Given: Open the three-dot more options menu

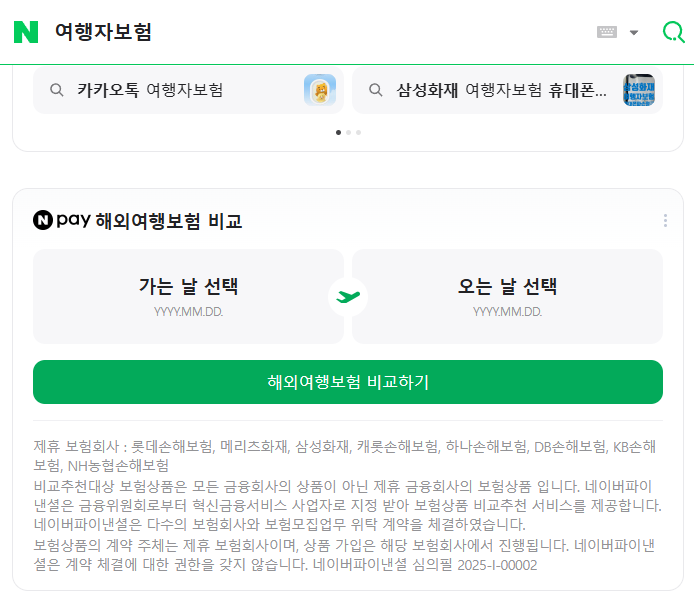Looking at the screenshot, I should point(665,220).
